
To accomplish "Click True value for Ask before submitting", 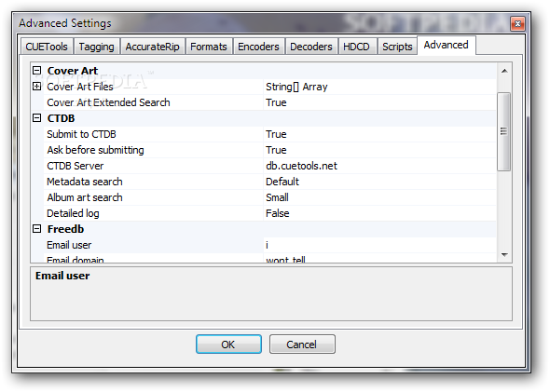I will pos(380,150).
